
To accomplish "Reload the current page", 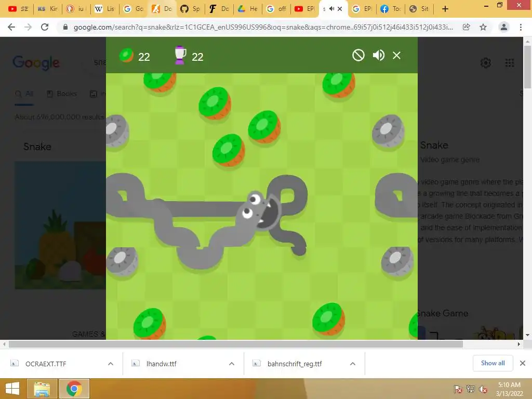I will (x=45, y=27).
